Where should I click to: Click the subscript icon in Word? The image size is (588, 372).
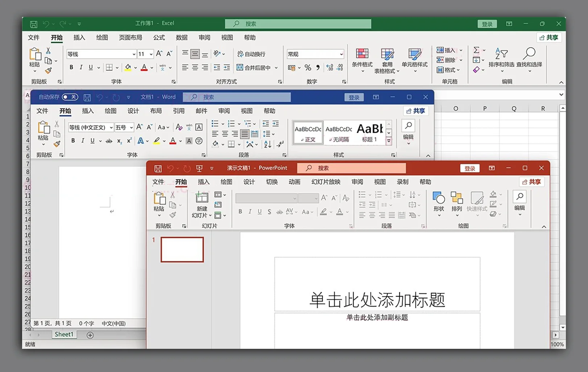119,141
